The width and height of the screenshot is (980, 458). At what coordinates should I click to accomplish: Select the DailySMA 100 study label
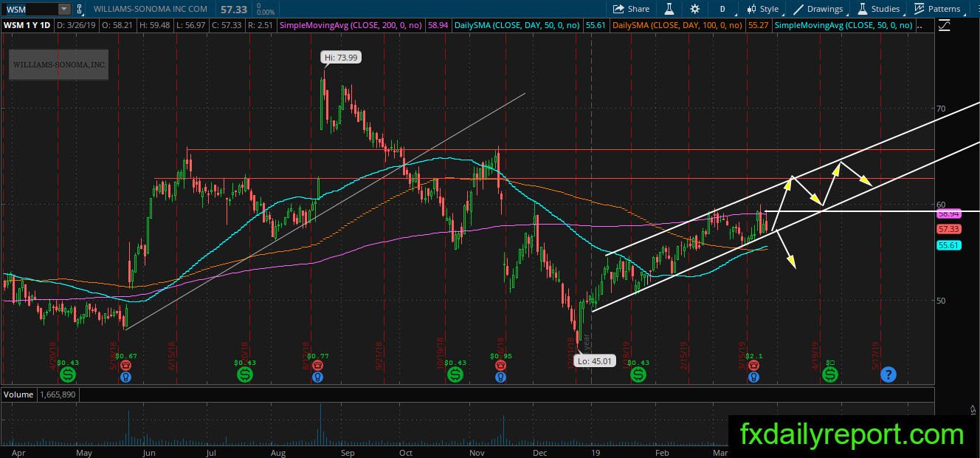click(x=678, y=25)
